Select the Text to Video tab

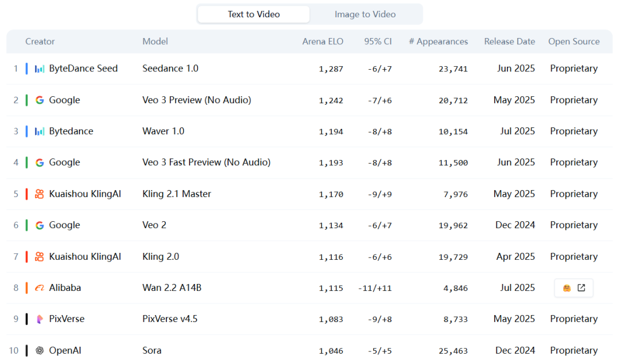253,14
